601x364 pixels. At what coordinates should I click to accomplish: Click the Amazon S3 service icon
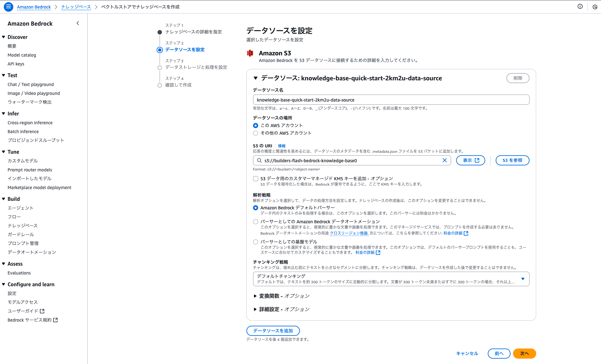pyautogui.click(x=250, y=53)
